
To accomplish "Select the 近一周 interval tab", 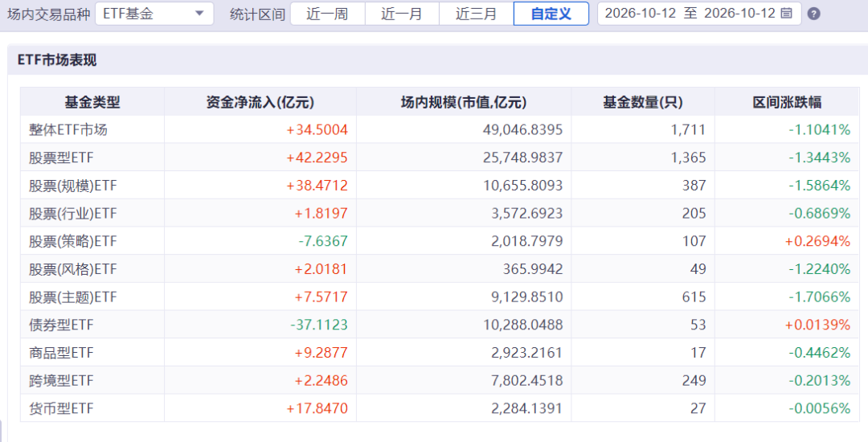I will pos(327,14).
